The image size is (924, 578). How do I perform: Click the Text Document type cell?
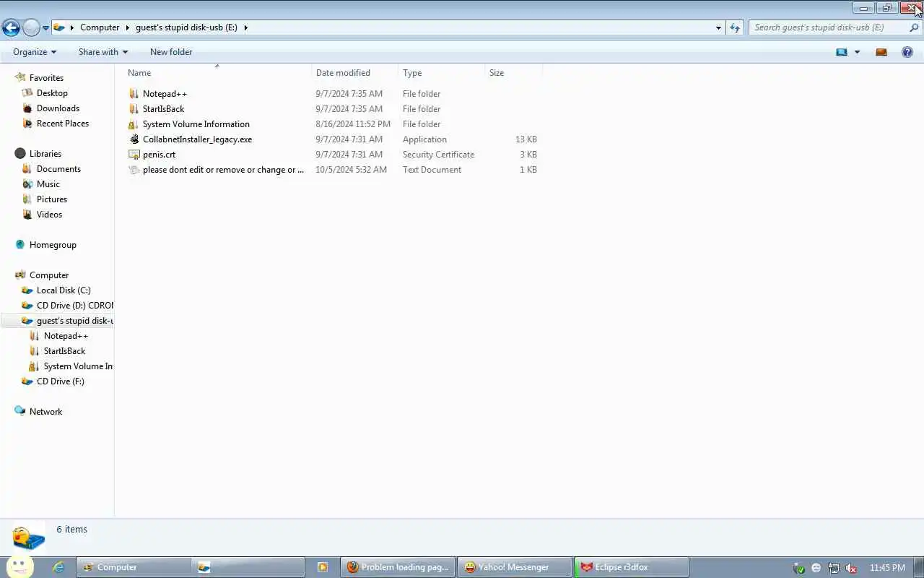(x=432, y=170)
